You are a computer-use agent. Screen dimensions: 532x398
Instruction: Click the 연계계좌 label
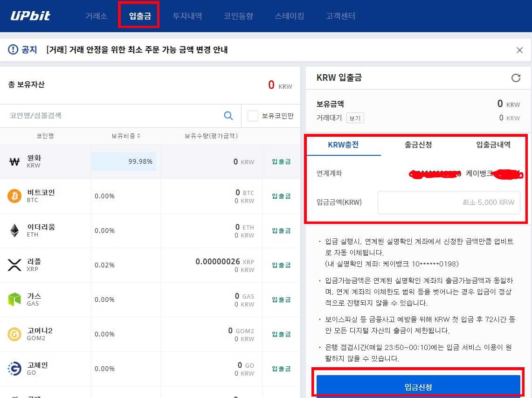(329, 173)
